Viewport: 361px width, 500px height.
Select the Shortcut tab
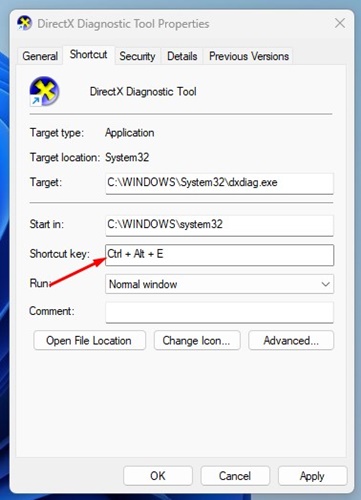pos(89,54)
